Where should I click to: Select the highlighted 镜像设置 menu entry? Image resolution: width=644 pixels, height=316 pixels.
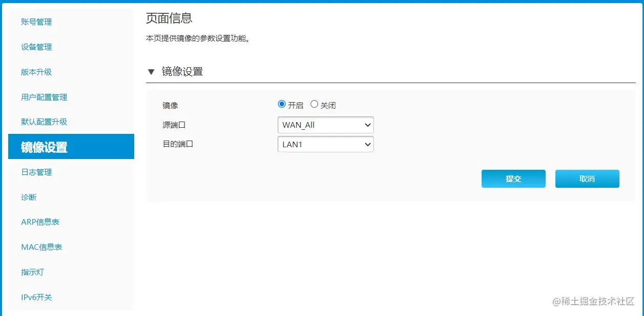point(44,147)
